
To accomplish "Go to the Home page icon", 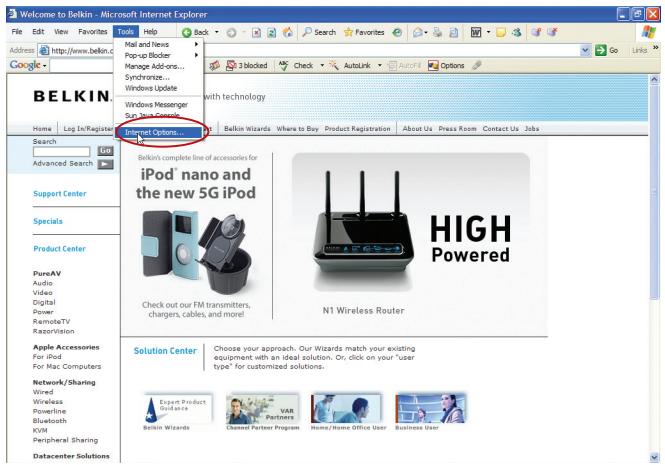I will coord(288,32).
